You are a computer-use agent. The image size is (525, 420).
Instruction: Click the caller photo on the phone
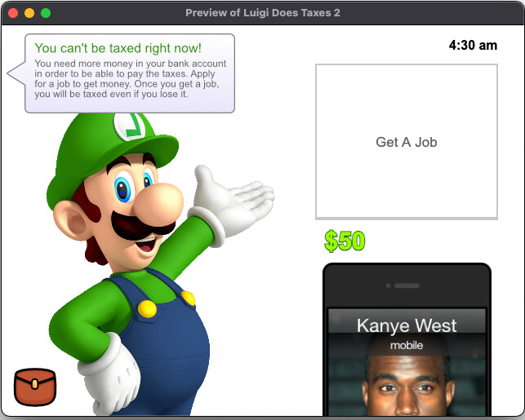[407, 385]
